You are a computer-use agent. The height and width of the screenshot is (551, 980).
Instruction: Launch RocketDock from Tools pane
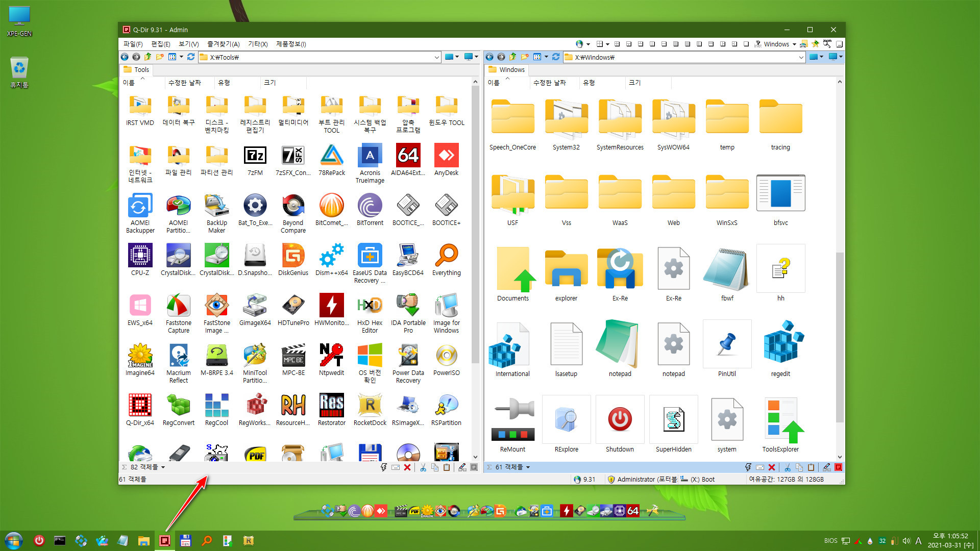[x=370, y=411]
